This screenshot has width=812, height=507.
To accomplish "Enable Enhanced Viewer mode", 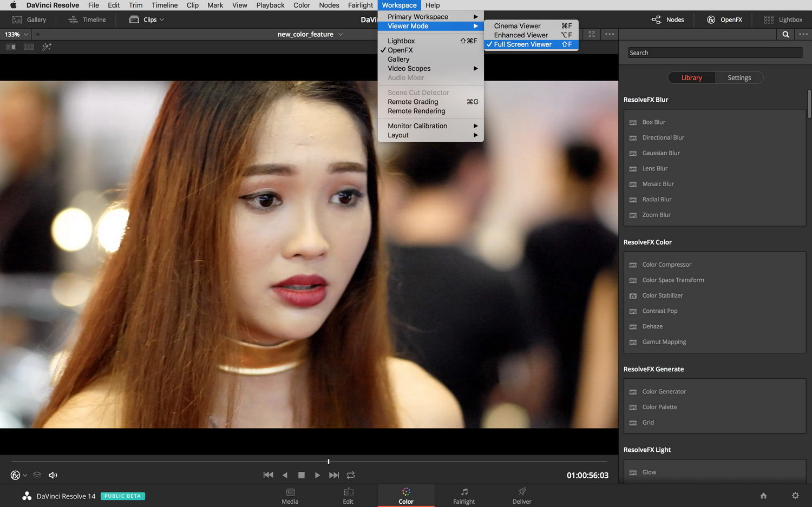I will pyautogui.click(x=531, y=35).
